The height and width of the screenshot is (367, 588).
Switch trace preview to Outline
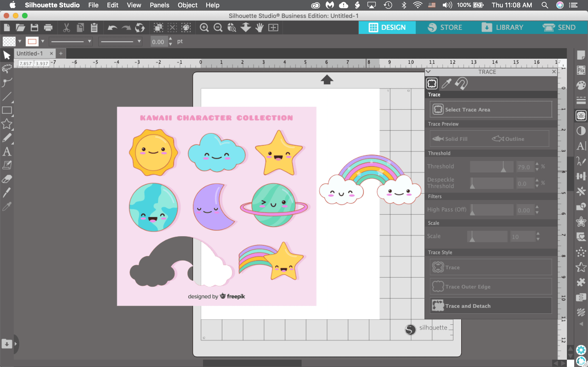(x=508, y=139)
